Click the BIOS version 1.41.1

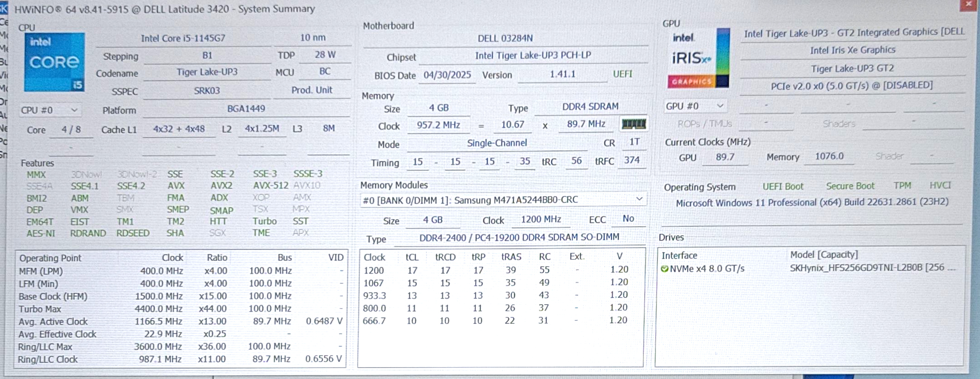(x=563, y=74)
